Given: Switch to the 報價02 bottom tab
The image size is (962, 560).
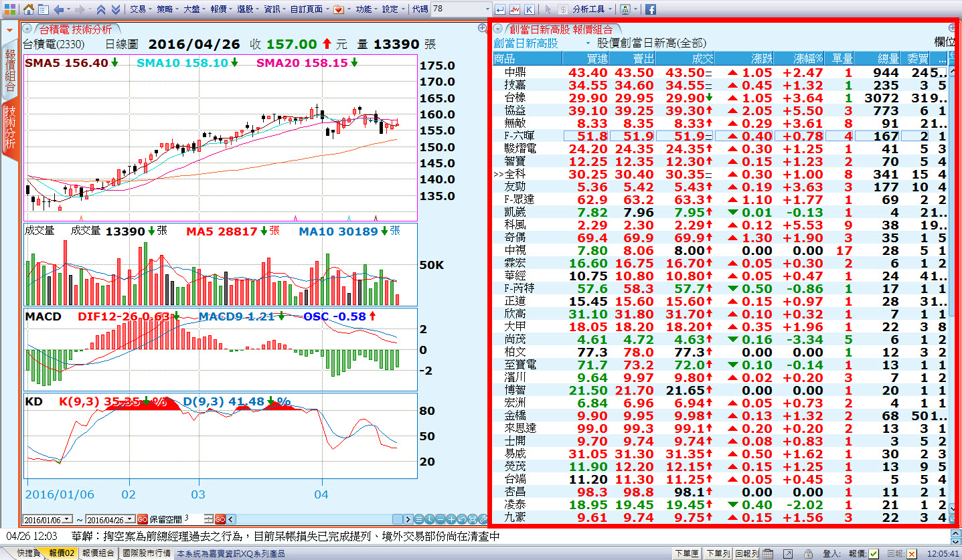Looking at the screenshot, I should [x=62, y=553].
